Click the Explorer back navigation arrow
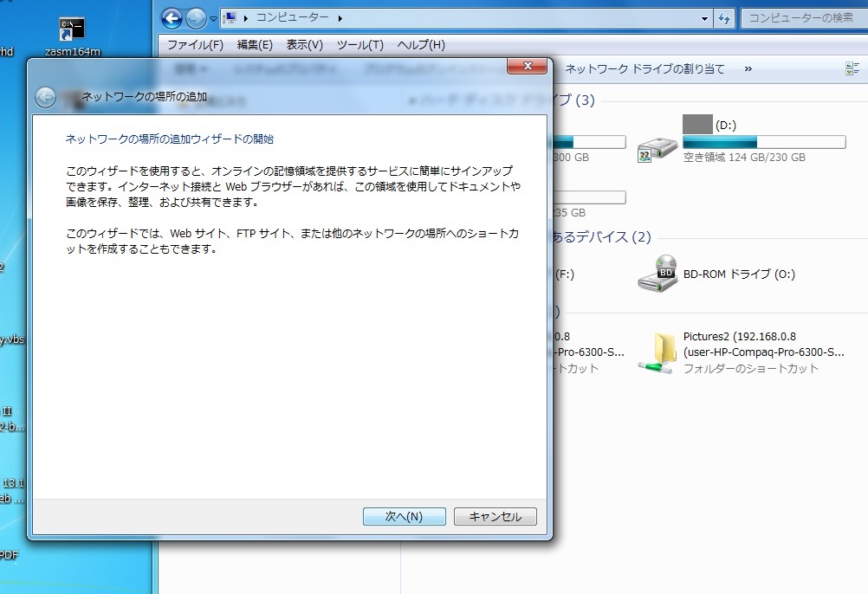This screenshot has height=594, width=868. [x=172, y=17]
